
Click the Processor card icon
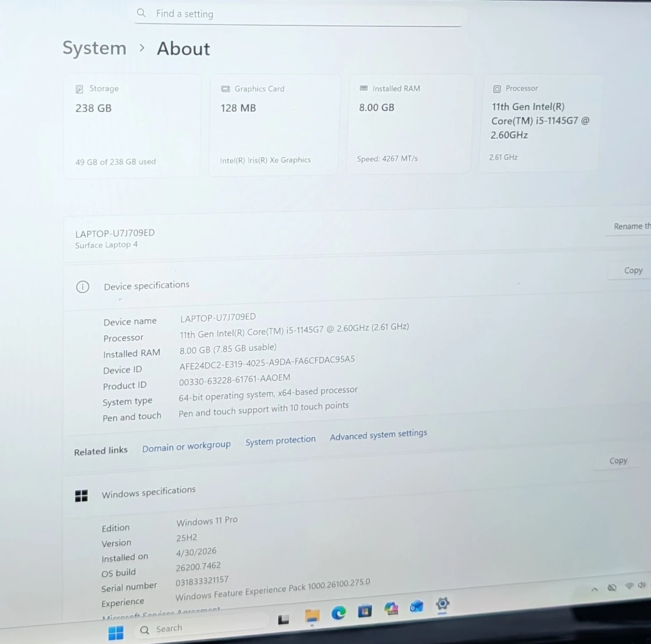pos(497,89)
